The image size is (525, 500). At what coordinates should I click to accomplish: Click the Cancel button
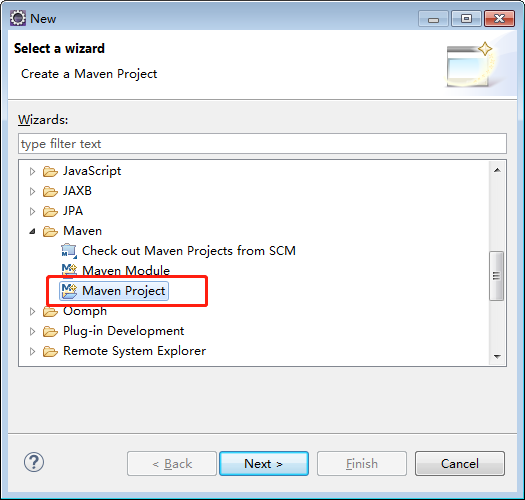460,463
